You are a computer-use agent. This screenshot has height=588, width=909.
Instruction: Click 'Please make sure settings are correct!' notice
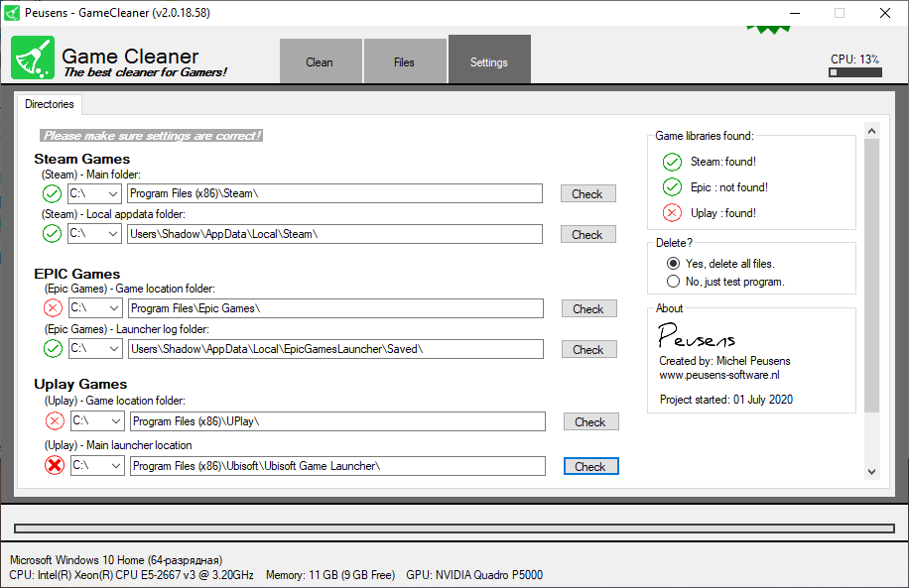tap(151, 136)
